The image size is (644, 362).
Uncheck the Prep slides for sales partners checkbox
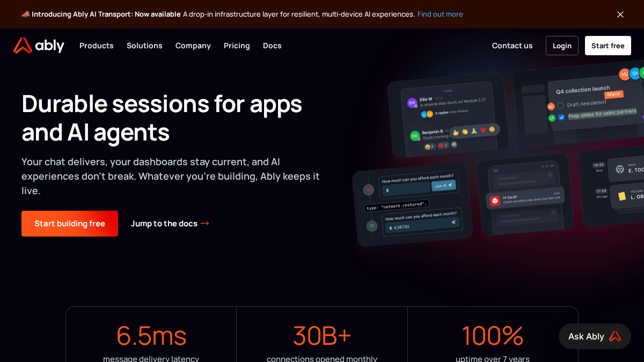click(561, 117)
